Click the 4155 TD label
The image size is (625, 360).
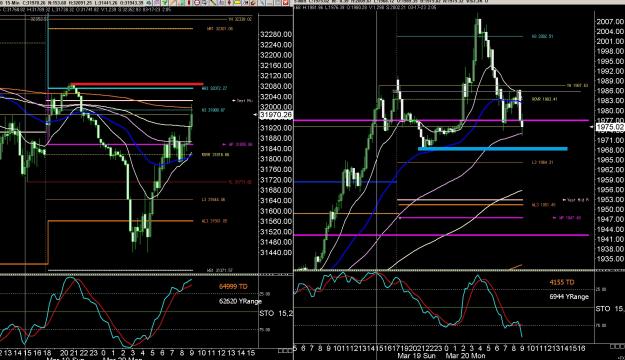click(x=562, y=282)
